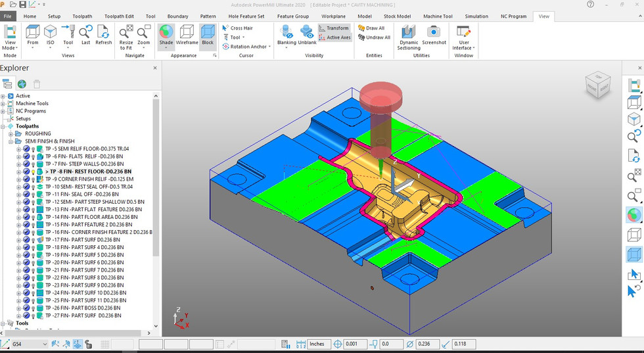The image size is (644, 353).
Task: Toggle light bulb for TP -12 SEMI- PART STEEP SHALLOW
Action: click(x=34, y=202)
